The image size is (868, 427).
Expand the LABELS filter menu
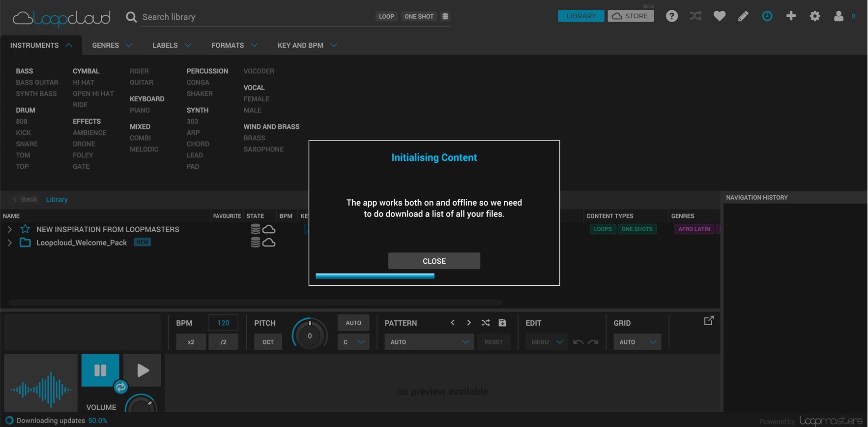[x=172, y=45]
